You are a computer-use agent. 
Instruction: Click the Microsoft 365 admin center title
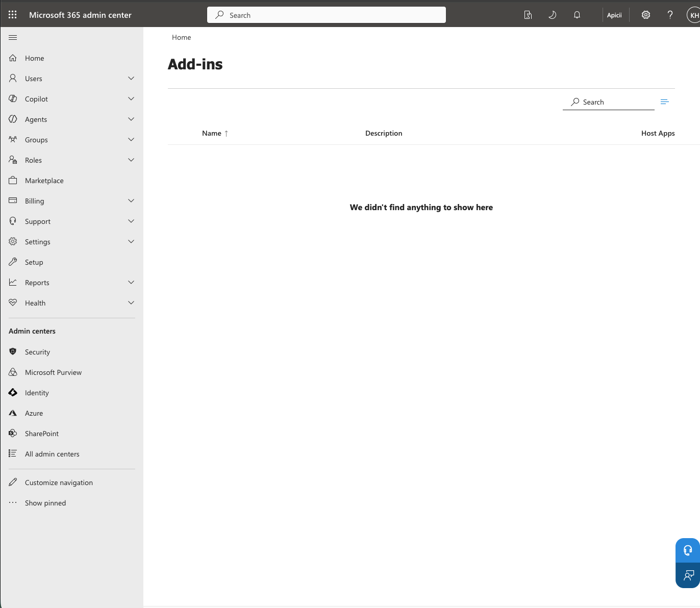[x=80, y=15]
